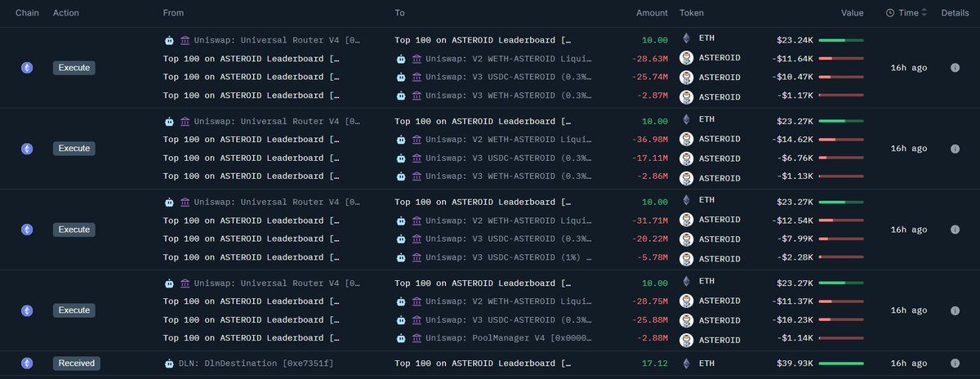The width and height of the screenshot is (980, 379).
Task: Click the Received action badge
Action: coord(77,363)
